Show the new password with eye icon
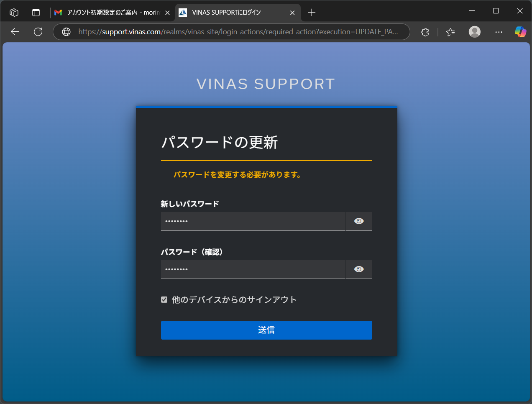This screenshot has width=532, height=404. pos(359,221)
